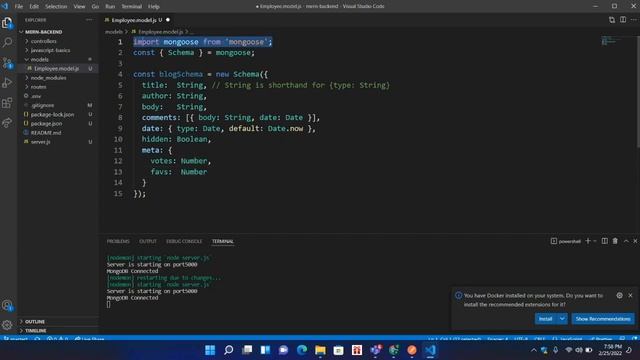Click the open changes icon in editor toolbar
The image size is (640, 360).
pos(611,20)
